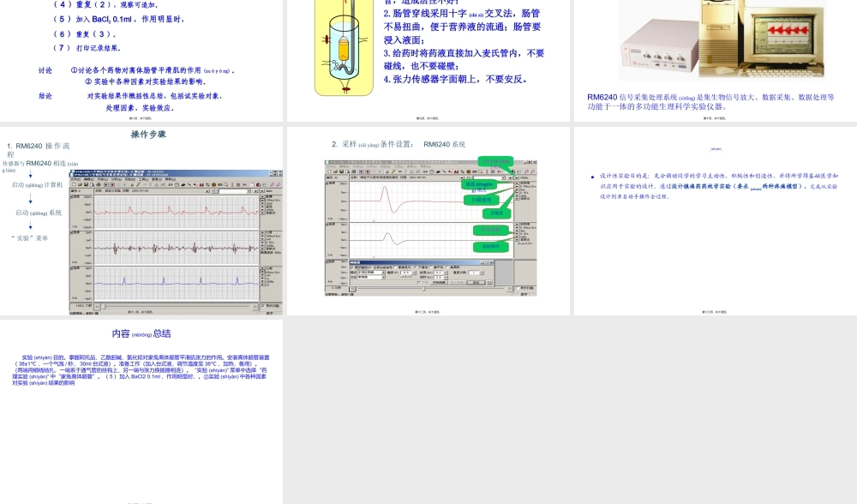Viewport: 857px width, 504px height.
Task: Increase the 幅度 amplitude value using its stepper
Action: (414, 271)
